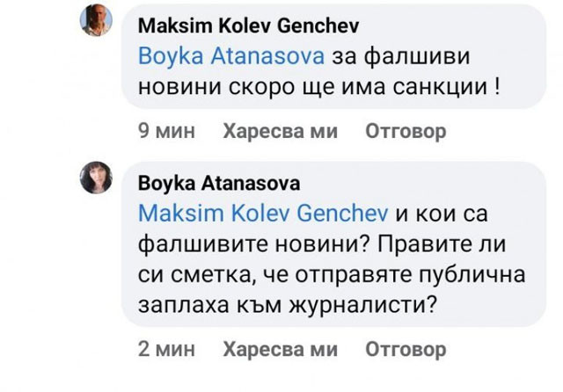Open Boyka Atanasova's profile picture
Screen dimensions: 563x392
point(96,178)
